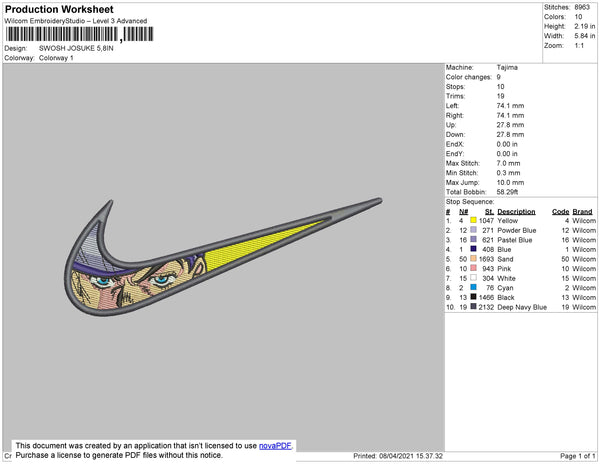The width and height of the screenshot is (600, 464).
Task: Click the 'Page 1 of 1' footer
Action: [x=578, y=456]
